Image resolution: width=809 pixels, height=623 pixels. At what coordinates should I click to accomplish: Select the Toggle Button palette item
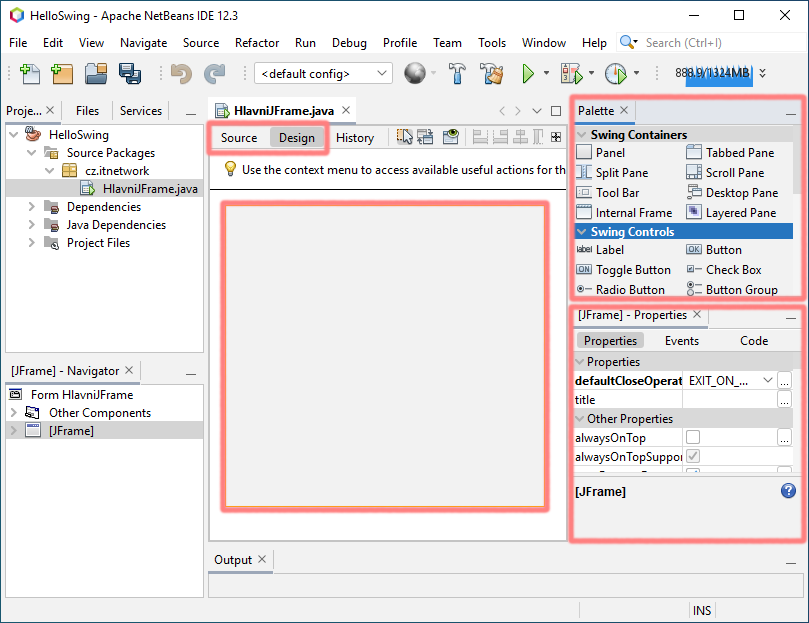coord(623,269)
